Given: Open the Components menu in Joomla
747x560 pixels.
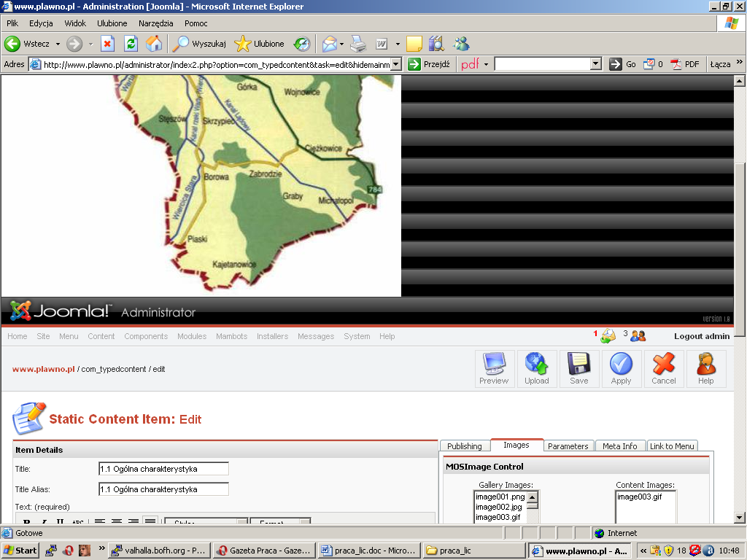Looking at the screenshot, I should point(146,336).
